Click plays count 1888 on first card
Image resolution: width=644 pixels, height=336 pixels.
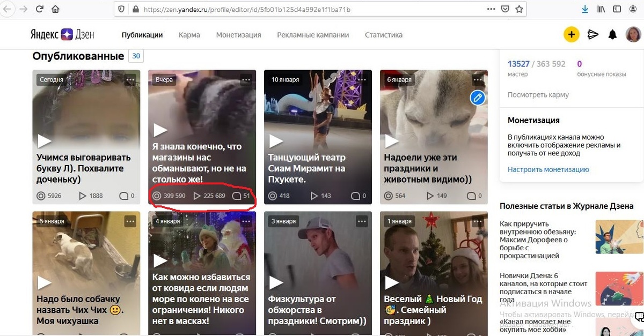(x=90, y=196)
